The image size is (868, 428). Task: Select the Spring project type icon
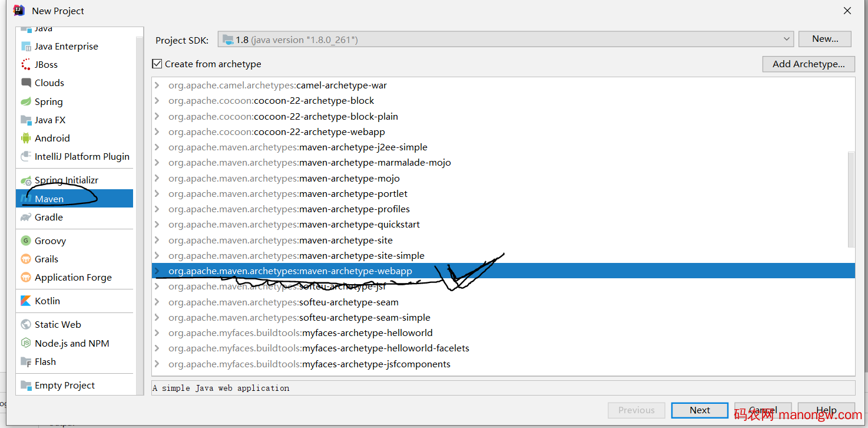tap(28, 101)
